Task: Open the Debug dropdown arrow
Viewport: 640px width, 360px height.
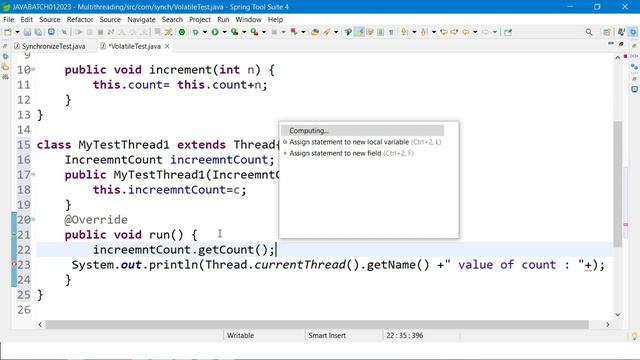Action: [x=204, y=32]
